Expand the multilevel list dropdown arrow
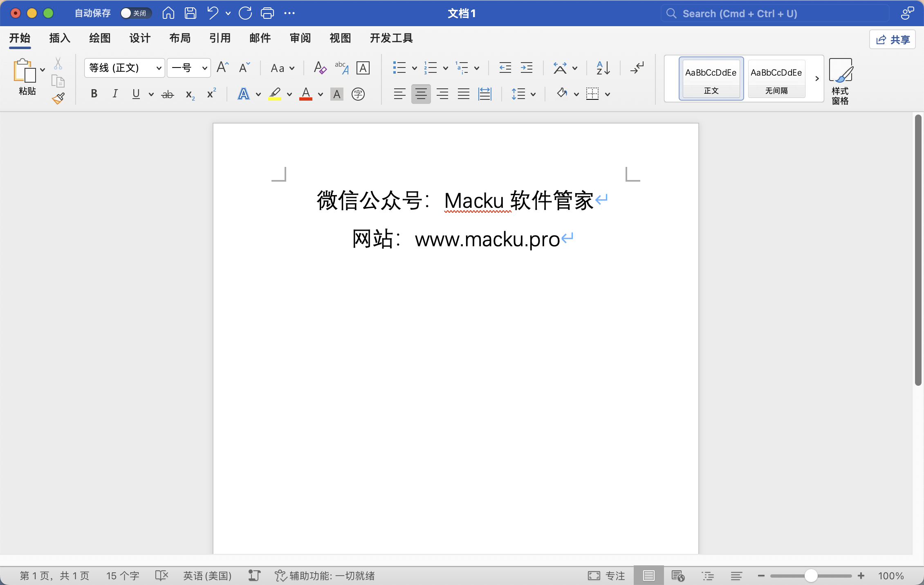Image resolution: width=924 pixels, height=585 pixels. coord(477,68)
